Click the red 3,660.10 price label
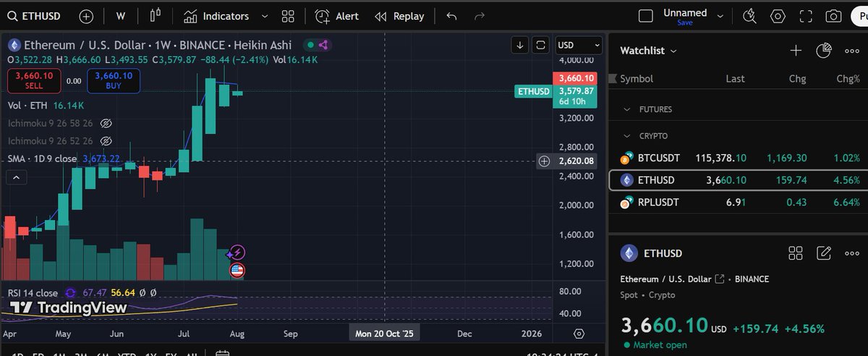This screenshot has width=868, height=356. [x=575, y=78]
